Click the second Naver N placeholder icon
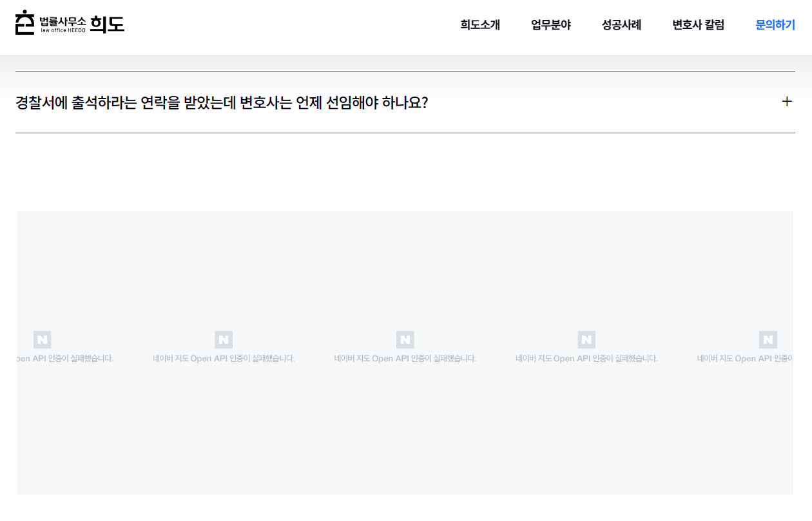This screenshot has width=812, height=521. coord(223,339)
